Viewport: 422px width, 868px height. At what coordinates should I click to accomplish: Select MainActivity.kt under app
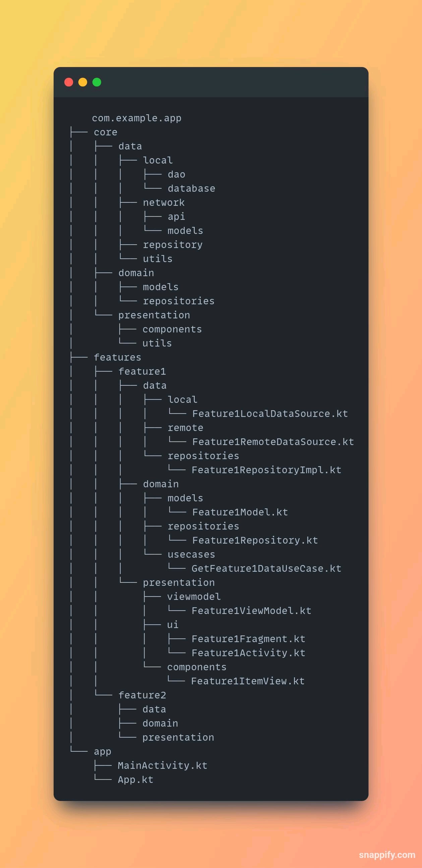point(163,765)
